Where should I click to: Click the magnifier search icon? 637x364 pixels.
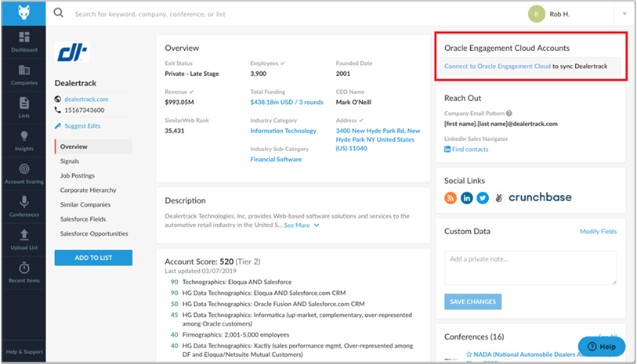pyautogui.click(x=59, y=13)
